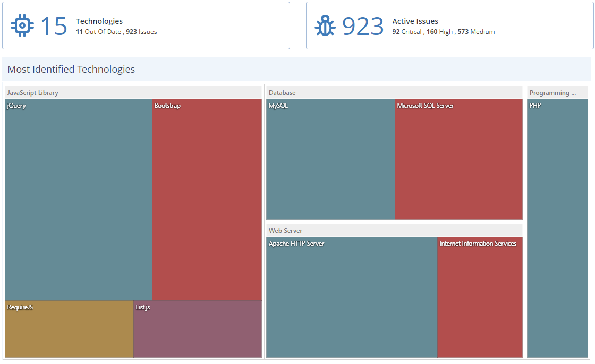The image size is (595, 364).
Task: Expand the JavaScript Library group header
Action: coord(32,92)
